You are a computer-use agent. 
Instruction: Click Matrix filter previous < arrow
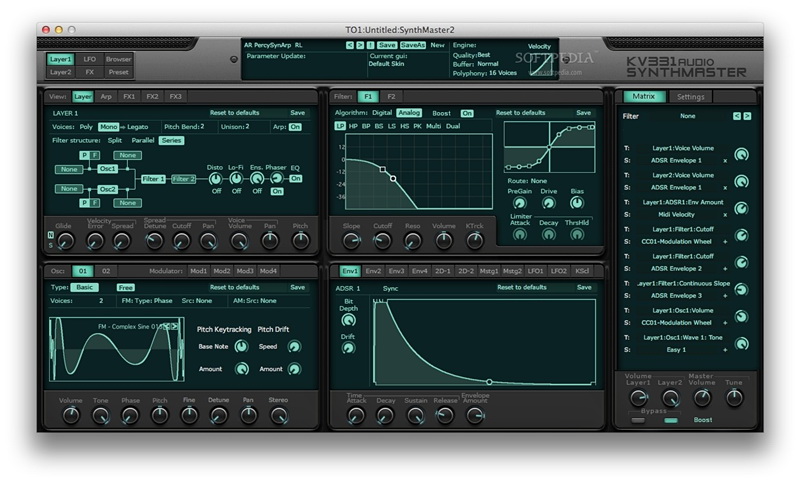pos(737,116)
